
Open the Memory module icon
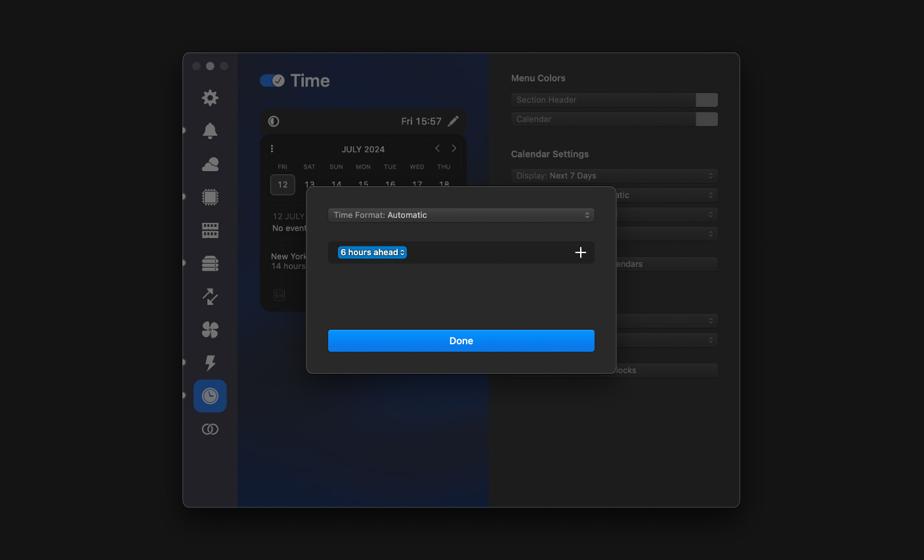(210, 230)
